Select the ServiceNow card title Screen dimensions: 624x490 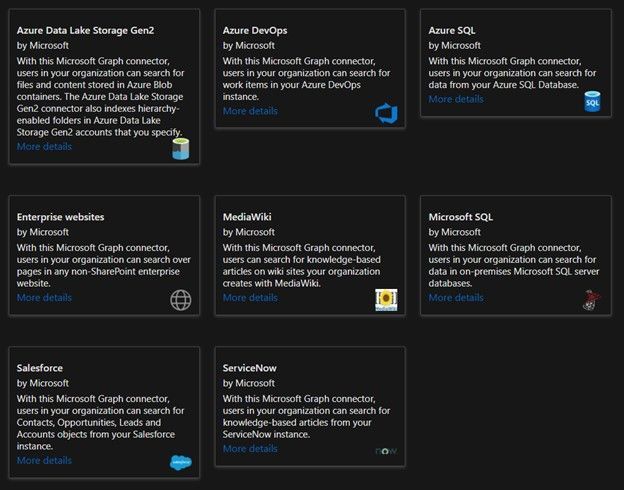pos(250,368)
